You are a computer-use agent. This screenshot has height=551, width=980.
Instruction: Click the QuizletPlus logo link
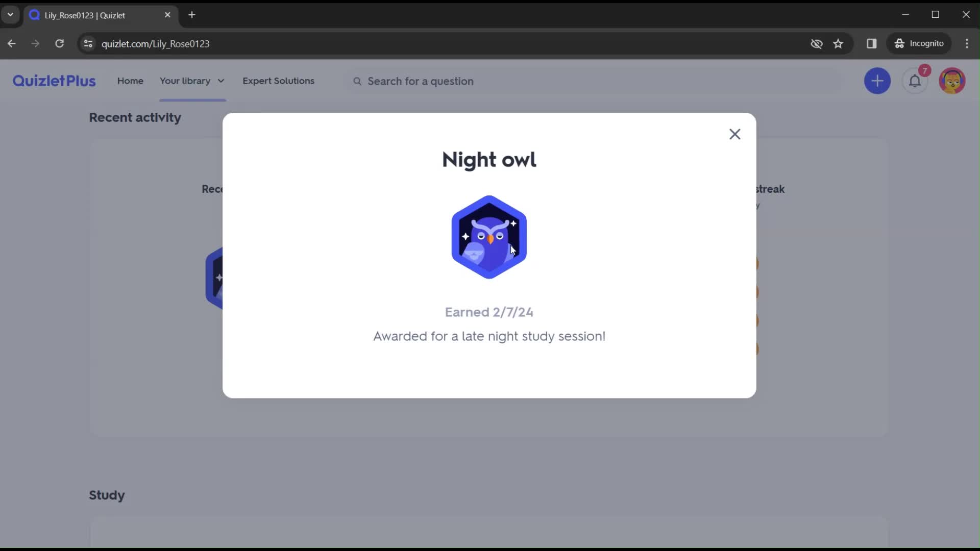pyautogui.click(x=53, y=81)
